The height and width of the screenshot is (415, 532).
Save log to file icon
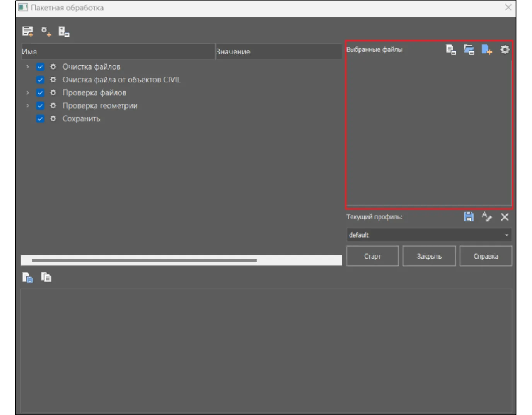pyautogui.click(x=28, y=277)
